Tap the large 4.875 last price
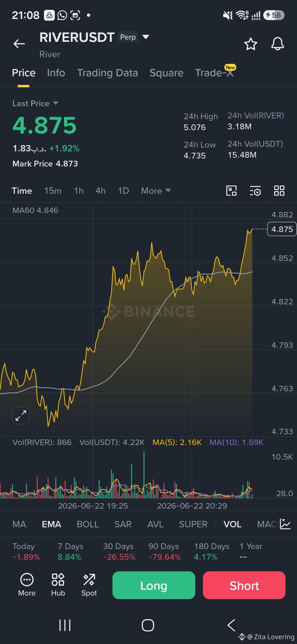Screen dimensions: 297x644 pyautogui.click(x=44, y=125)
